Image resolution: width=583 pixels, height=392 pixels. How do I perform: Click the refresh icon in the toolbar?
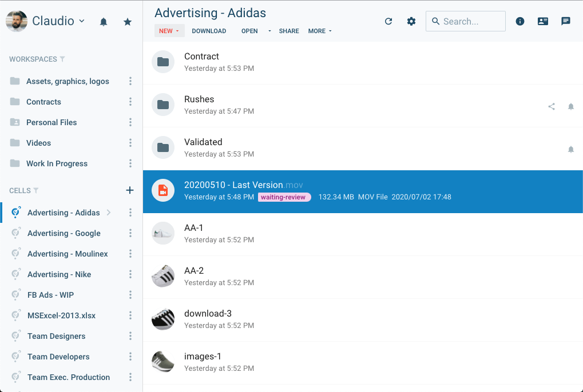(388, 21)
